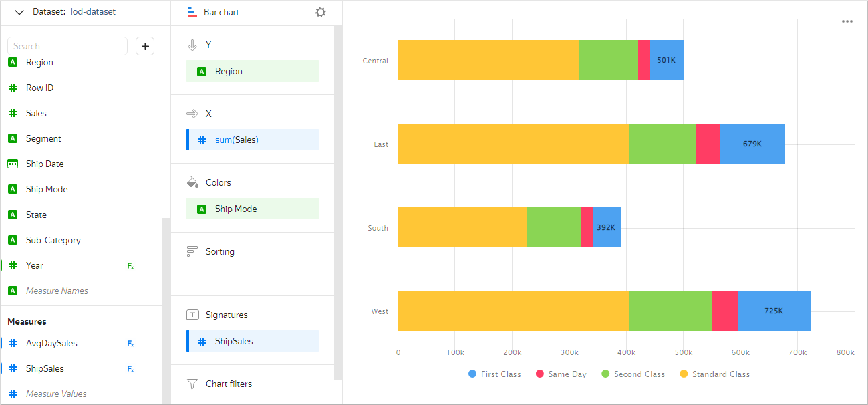The width and height of the screenshot is (868, 405).
Task: Toggle First Class series in legend
Action: coord(494,374)
